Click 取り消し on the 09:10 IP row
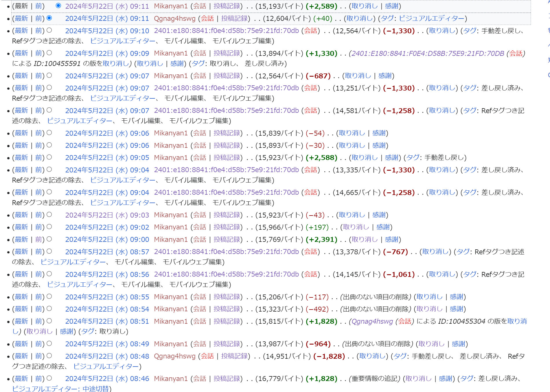 pos(442,31)
